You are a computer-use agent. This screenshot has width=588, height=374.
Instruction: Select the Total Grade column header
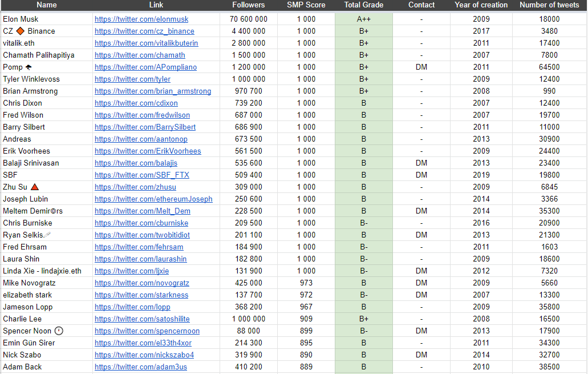point(364,5)
